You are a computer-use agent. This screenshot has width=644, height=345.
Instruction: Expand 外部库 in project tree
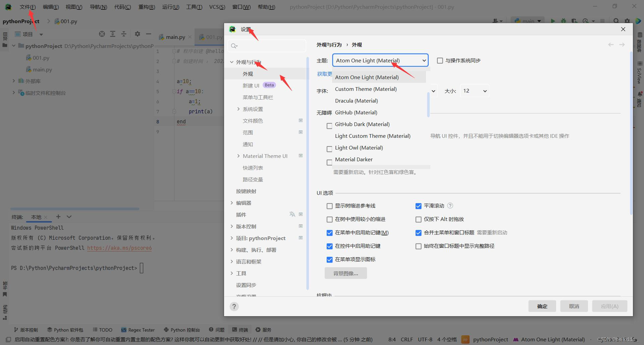tap(13, 81)
